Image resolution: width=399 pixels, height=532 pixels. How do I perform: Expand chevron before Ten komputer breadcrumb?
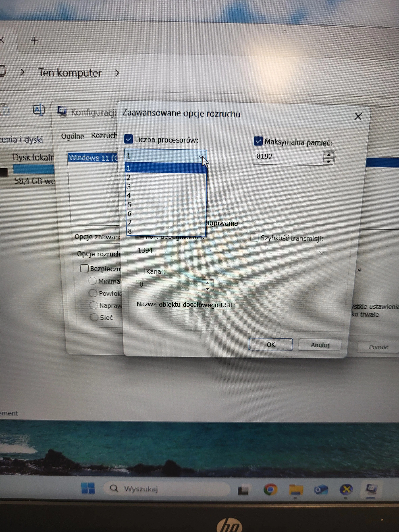[23, 72]
